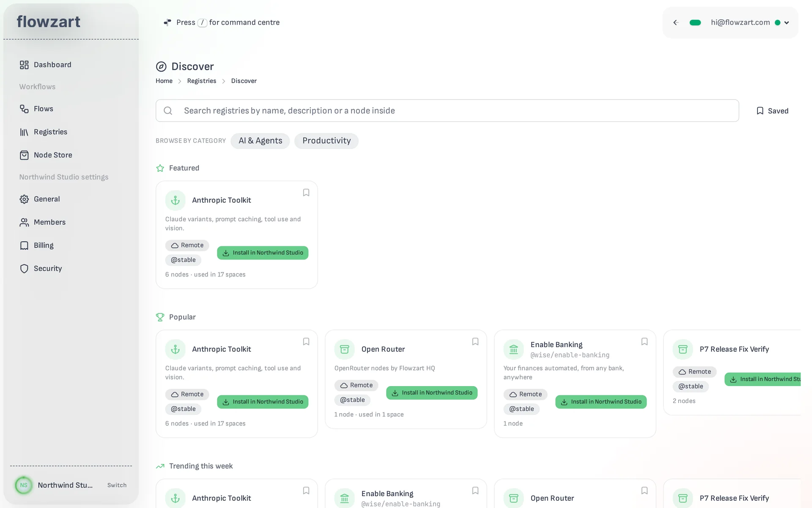The height and width of the screenshot is (508, 812).
Task: Click the search magnifier icon
Action: point(168,110)
